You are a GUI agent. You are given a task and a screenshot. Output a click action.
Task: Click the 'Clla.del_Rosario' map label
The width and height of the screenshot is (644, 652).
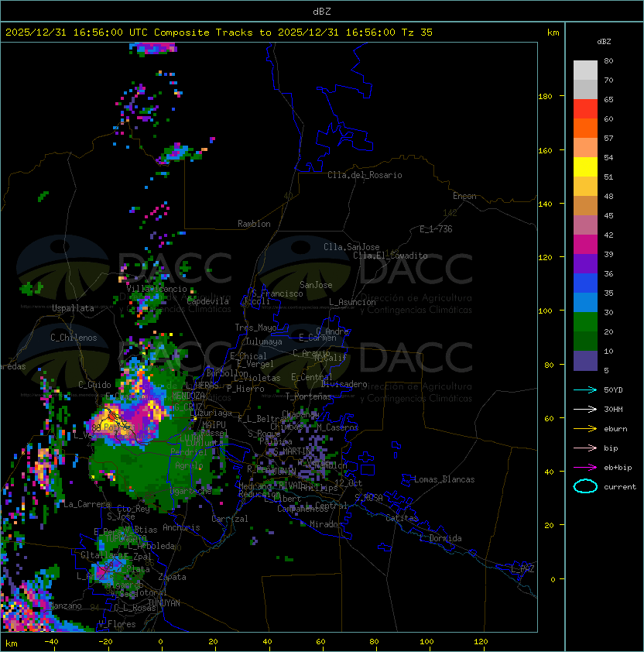click(365, 175)
